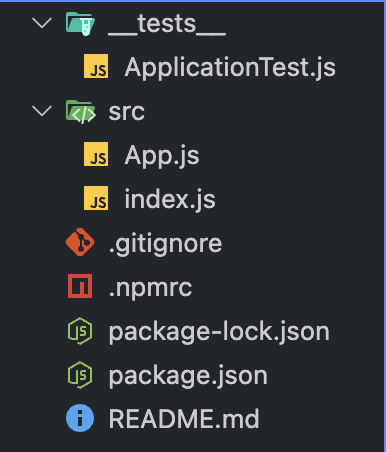Select the .npmrc file
This screenshot has height=452, width=386.
pyautogui.click(x=150, y=288)
